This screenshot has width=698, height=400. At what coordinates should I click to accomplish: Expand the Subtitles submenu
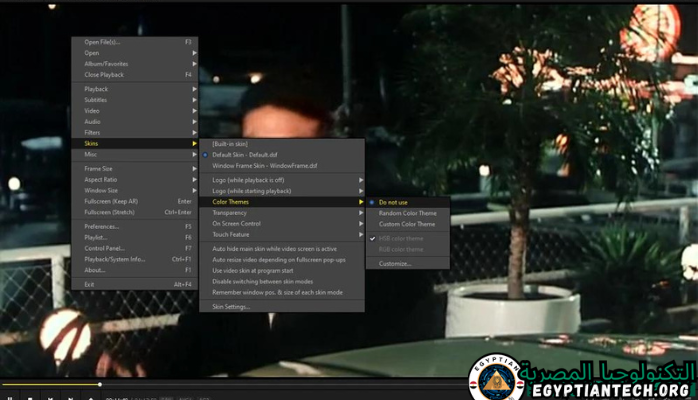pos(97,100)
